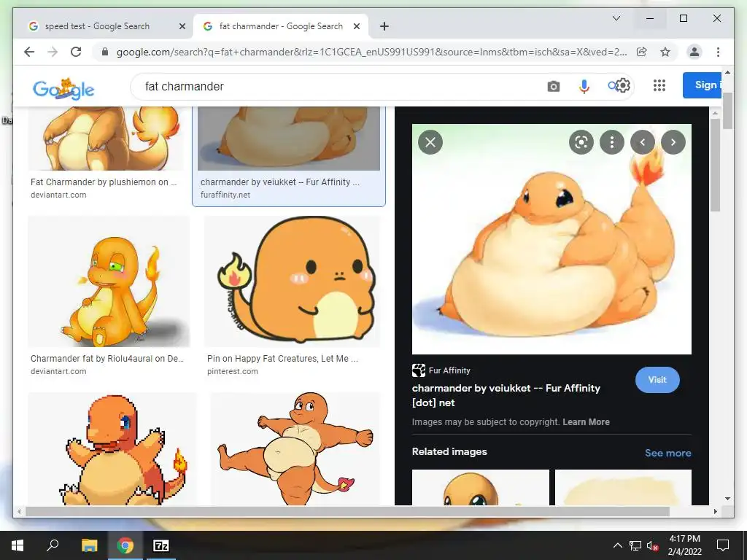Viewport: 747px width, 560px height.
Task: Select charmander by veiukket result thumbnail
Action: point(289,139)
